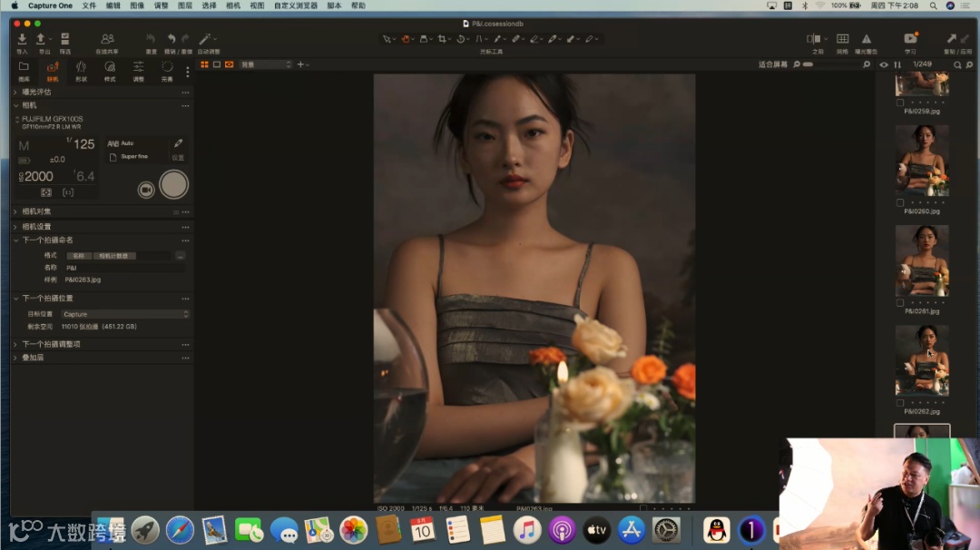Open the 叠加层 panel options menu

(186, 358)
